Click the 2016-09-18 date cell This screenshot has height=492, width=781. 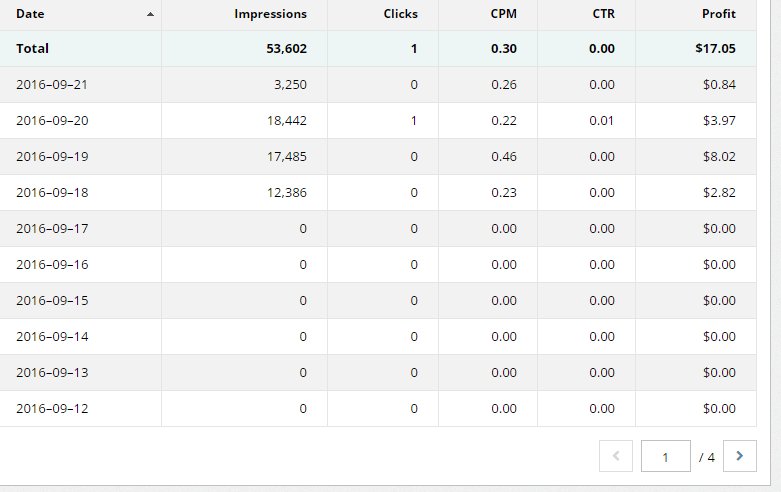click(x=52, y=193)
